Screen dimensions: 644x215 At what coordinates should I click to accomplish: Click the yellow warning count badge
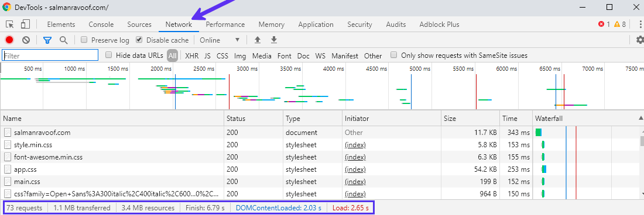[620, 24]
